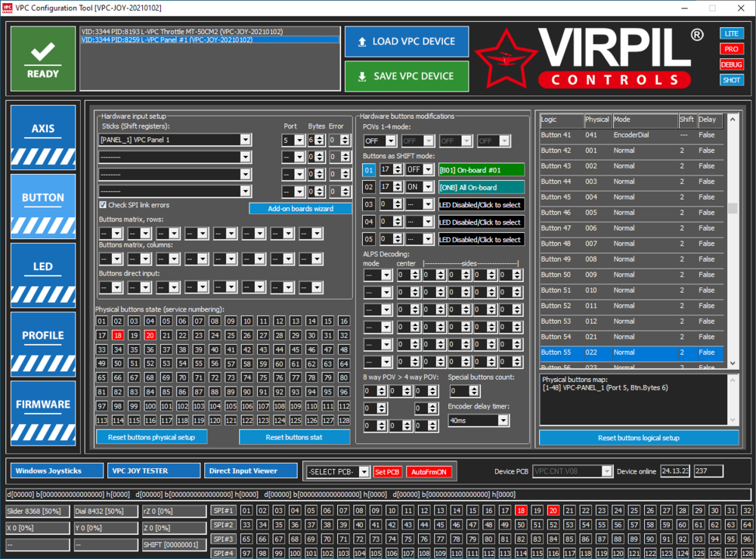
Task: Open the -SELECT PCB- dropdown
Action: tap(338, 472)
